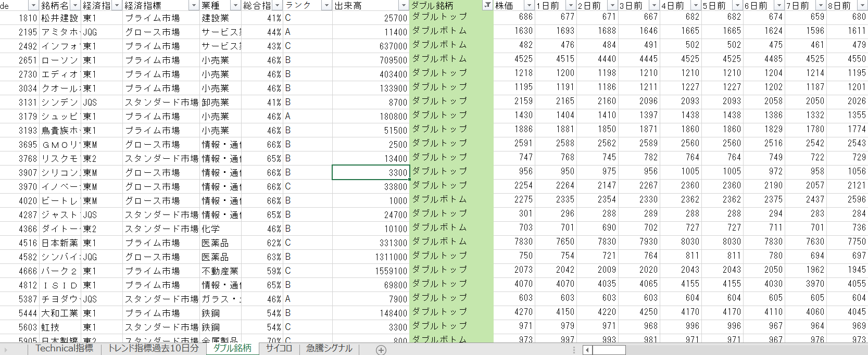Open the filter dropdown for the 6日前 column
868x355 pixels.
click(x=779, y=5)
